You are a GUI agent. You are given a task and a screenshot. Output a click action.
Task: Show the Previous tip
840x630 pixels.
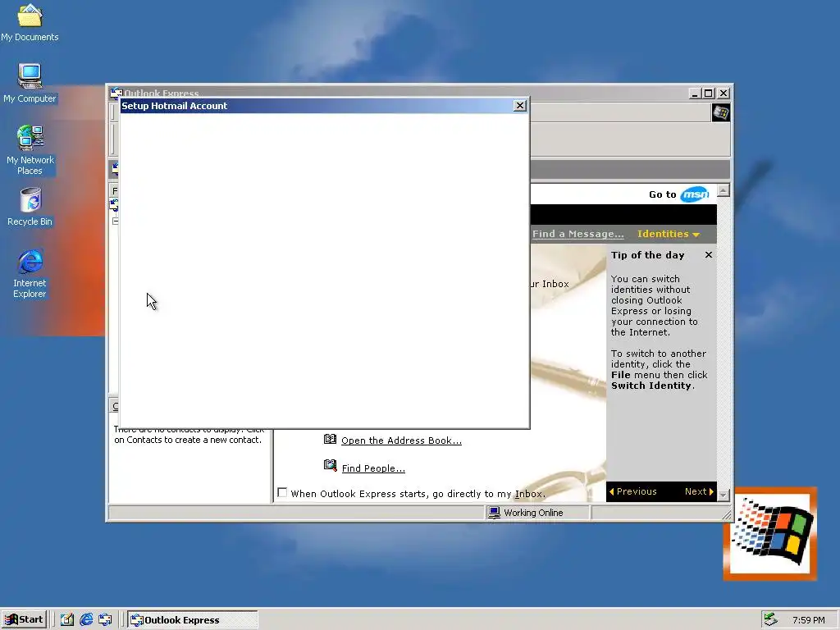632,491
